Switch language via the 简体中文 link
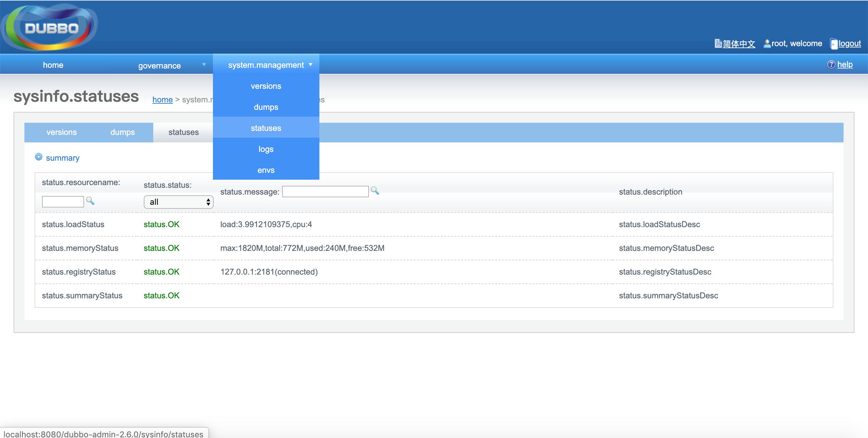 click(739, 44)
